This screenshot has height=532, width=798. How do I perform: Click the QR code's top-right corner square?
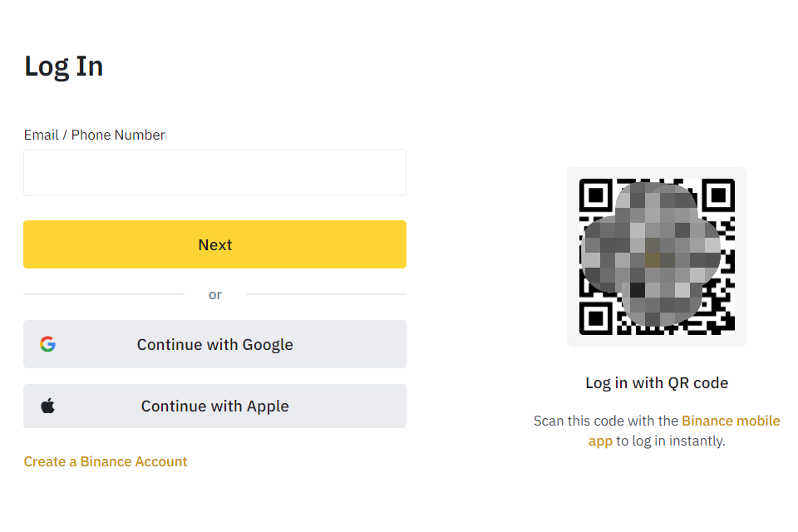pos(718,195)
